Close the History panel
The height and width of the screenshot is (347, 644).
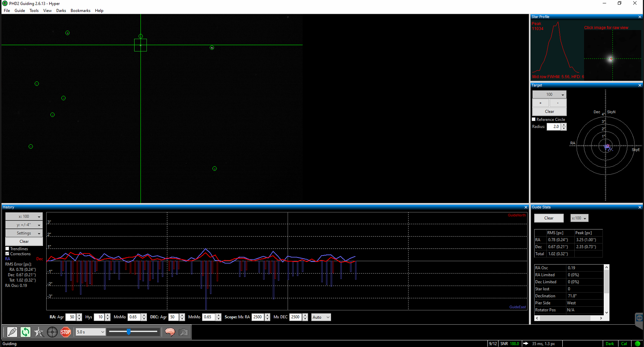pyautogui.click(x=526, y=207)
